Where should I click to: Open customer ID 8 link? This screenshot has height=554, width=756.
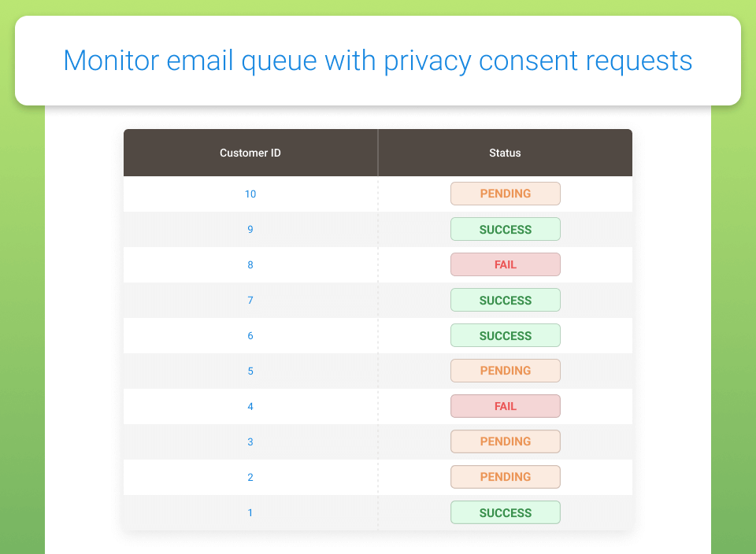[x=250, y=265]
